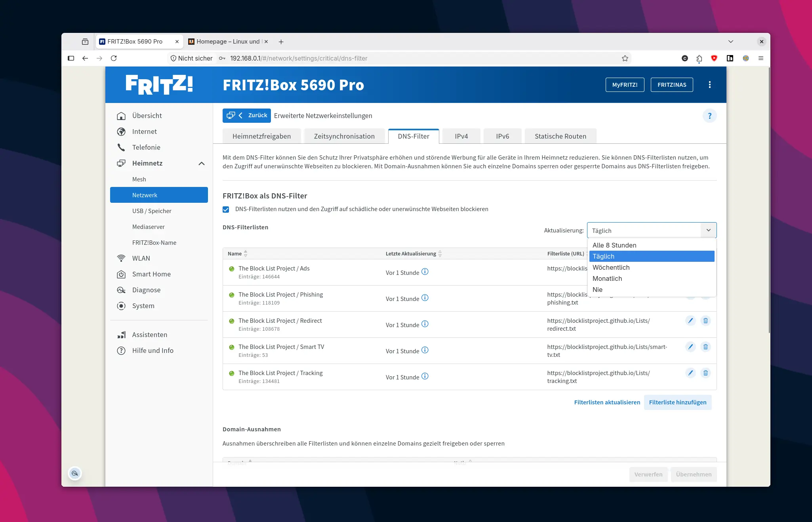The height and width of the screenshot is (522, 812).
Task: Click the browser address bar URL
Action: point(299,58)
